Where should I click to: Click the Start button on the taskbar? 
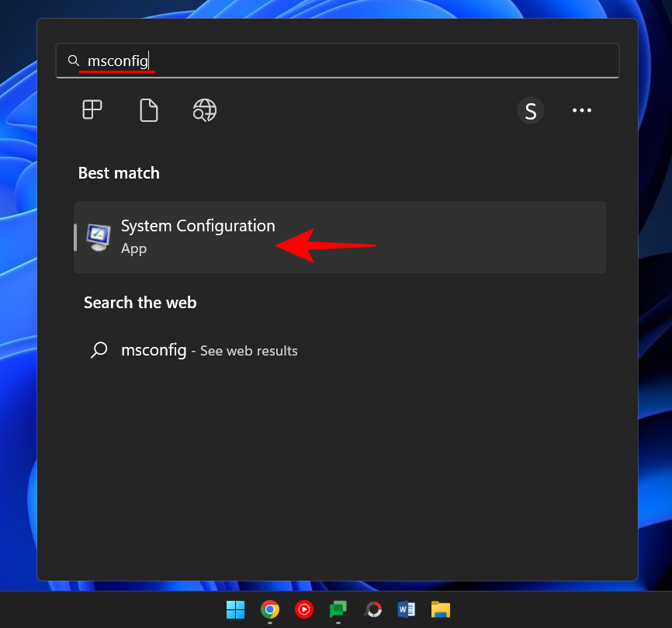point(235,609)
